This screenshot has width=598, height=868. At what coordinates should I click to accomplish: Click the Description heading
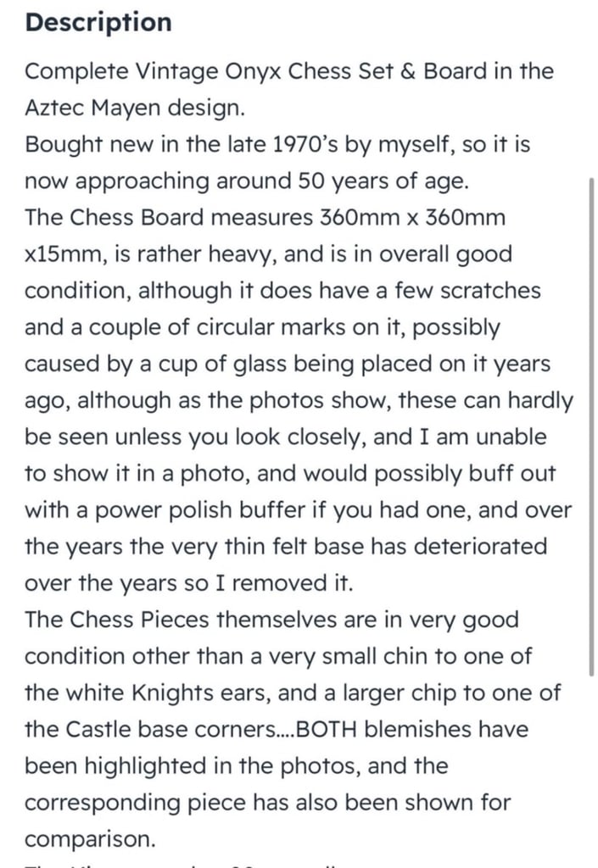pyautogui.click(x=98, y=23)
